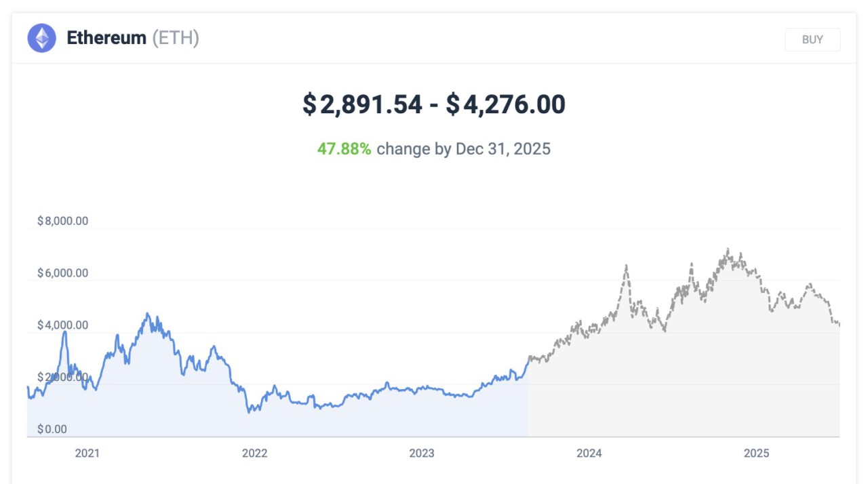Click the $4,000.00 axis label
Viewport: 868px width, 484px height.
coord(62,325)
